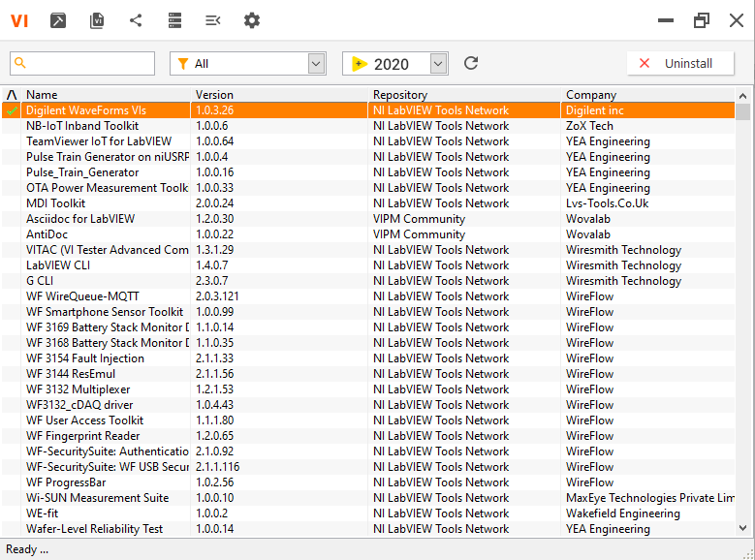Click the search magnifier icon
Screen dimensions: 755x560
pyautogui.click(x=19, y=63)
